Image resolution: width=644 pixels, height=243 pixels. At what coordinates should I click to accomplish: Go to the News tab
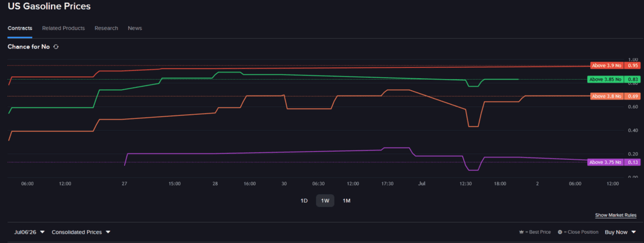pos(135,28)
